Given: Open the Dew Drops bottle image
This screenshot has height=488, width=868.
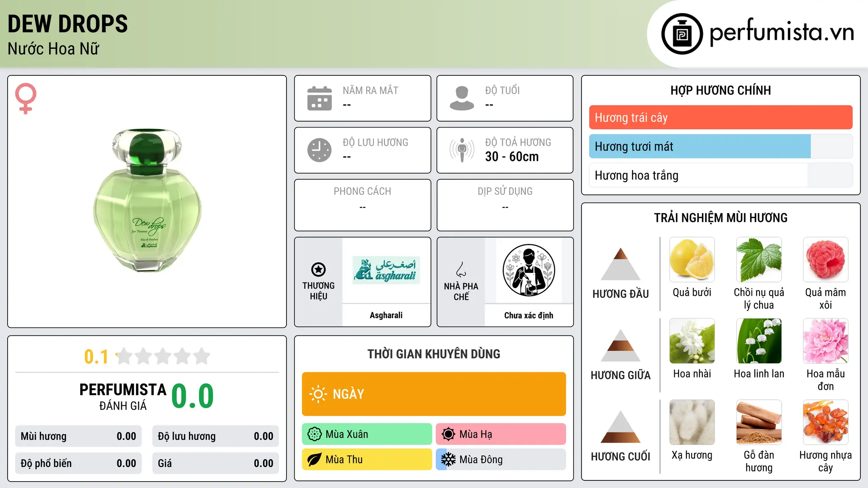Looking at the screenshot, I should (147, 200).
